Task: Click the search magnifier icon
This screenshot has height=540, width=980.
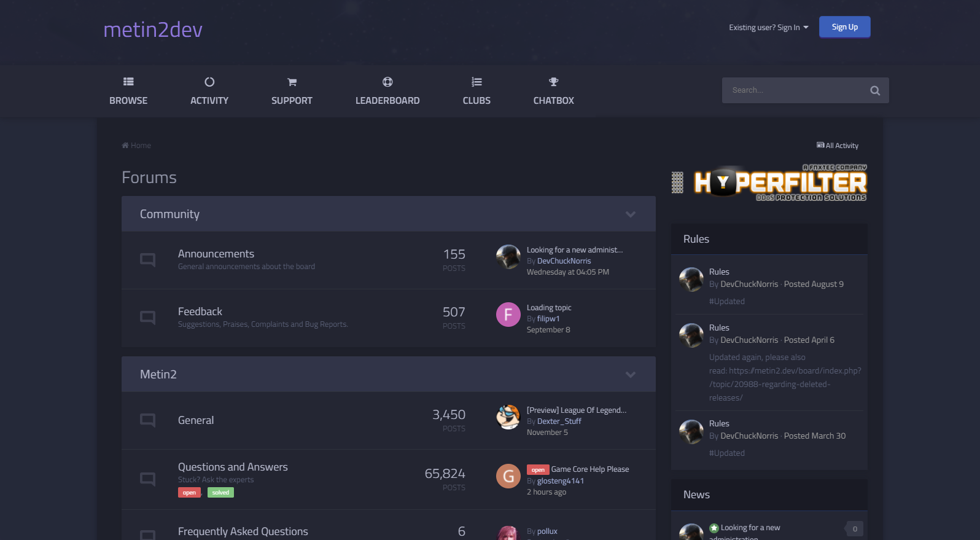Action: pos(875,90)
